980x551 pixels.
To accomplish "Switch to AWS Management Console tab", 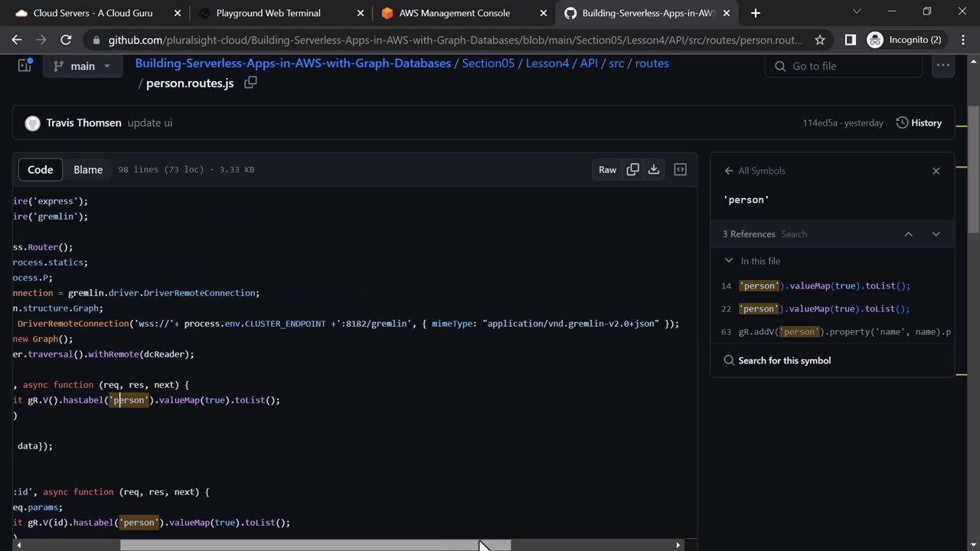I will tap(454, 13).
